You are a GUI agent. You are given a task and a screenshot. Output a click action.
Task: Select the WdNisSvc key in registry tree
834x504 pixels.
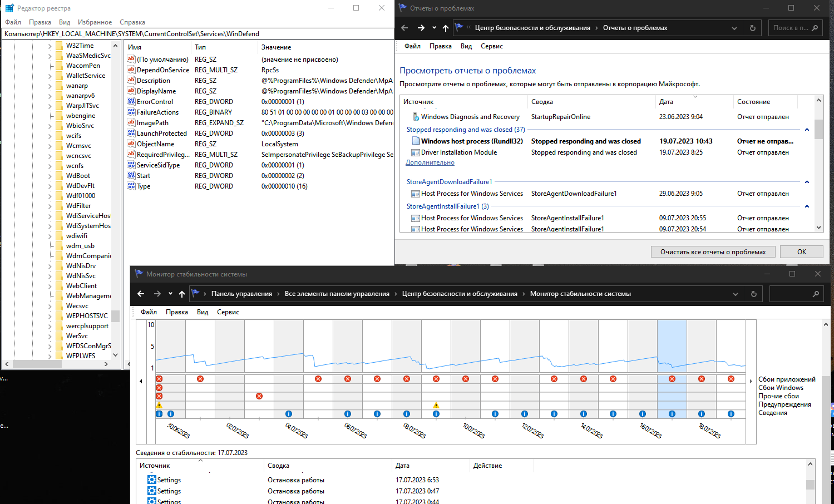[81, 276]
